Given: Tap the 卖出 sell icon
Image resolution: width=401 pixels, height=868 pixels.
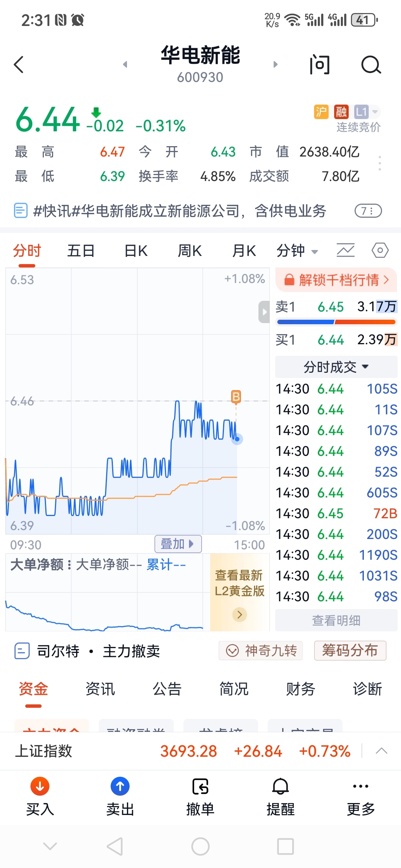Looking at the screenshot, I should click(120, 786).
